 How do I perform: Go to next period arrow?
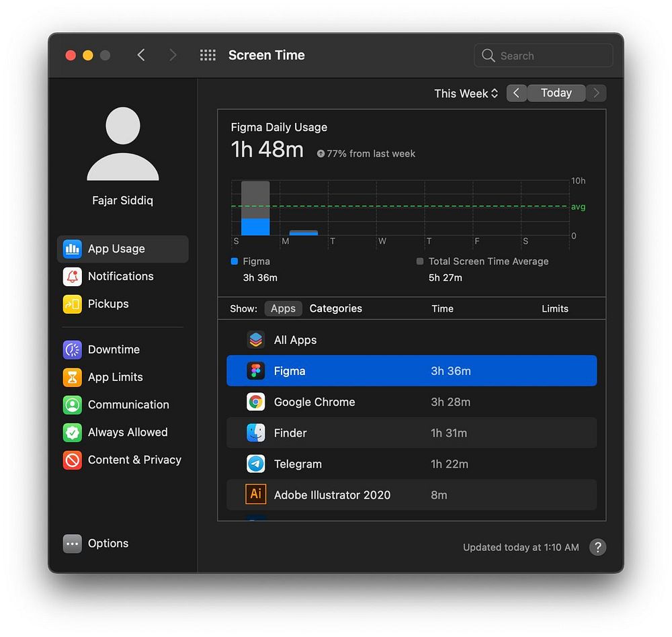[596, 93]
